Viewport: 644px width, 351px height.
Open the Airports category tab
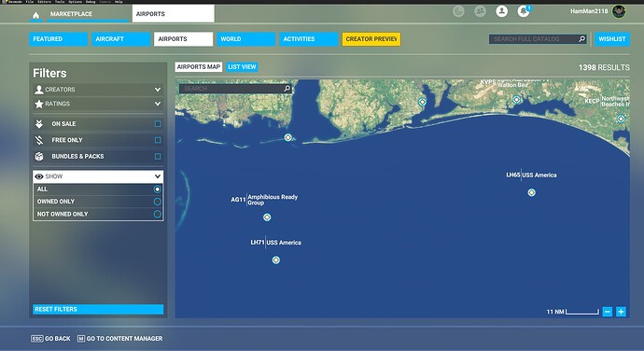click(184, 39)
